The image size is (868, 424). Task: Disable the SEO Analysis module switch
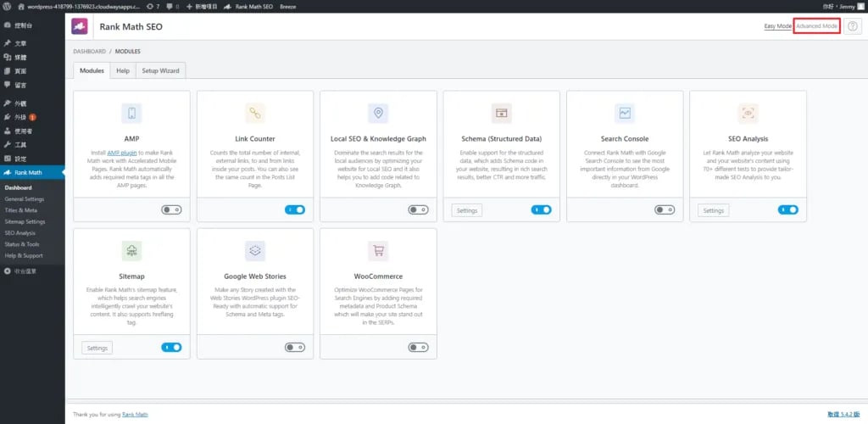787,209
